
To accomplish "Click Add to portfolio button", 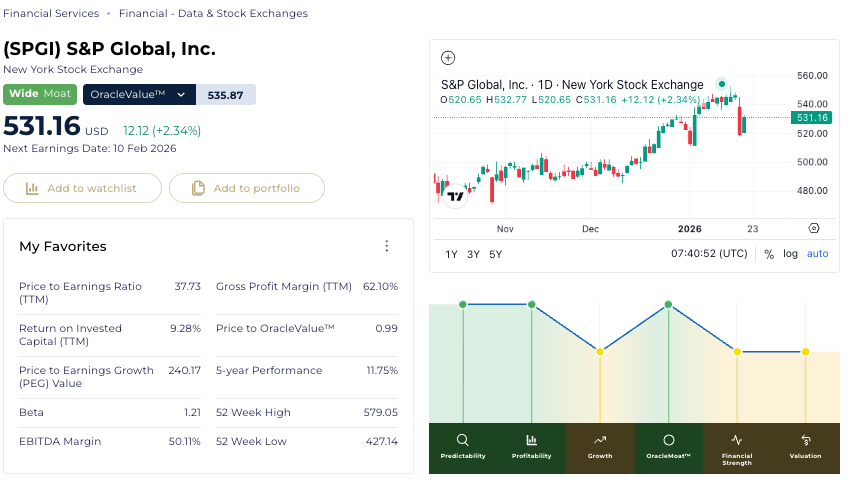I will point(246,188).
